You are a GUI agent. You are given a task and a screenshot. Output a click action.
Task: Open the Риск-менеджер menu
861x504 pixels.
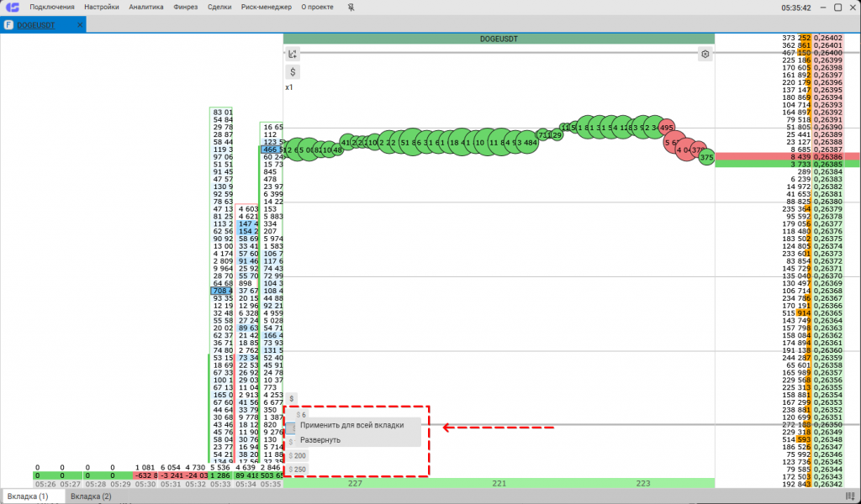point(267,8)
